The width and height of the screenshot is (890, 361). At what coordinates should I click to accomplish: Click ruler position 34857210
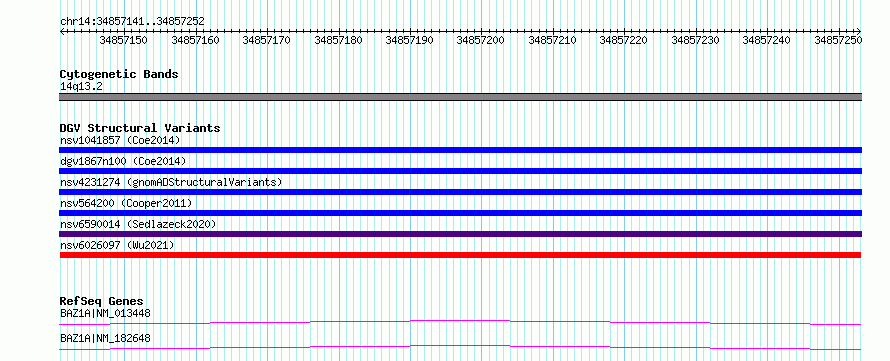point(552,40)
